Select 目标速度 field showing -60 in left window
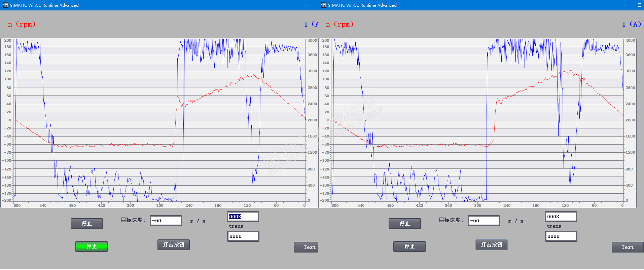The image size is (644, 270). click(x=166, y=221)
